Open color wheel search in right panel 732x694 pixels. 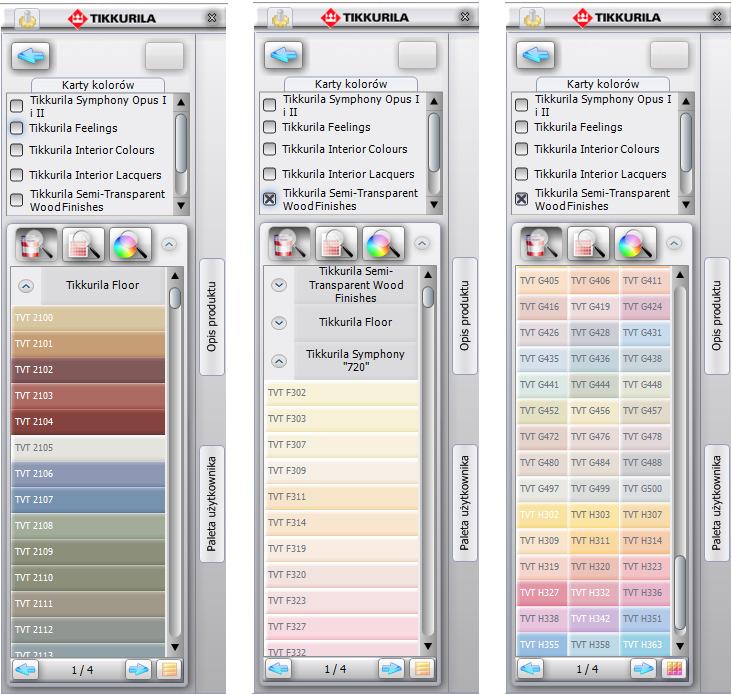[x=636, y=243]
